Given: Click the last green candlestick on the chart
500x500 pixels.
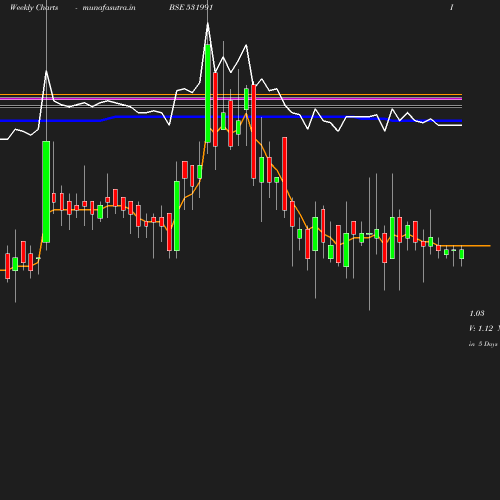Looking at the screenshot, I should pos(462,254).
